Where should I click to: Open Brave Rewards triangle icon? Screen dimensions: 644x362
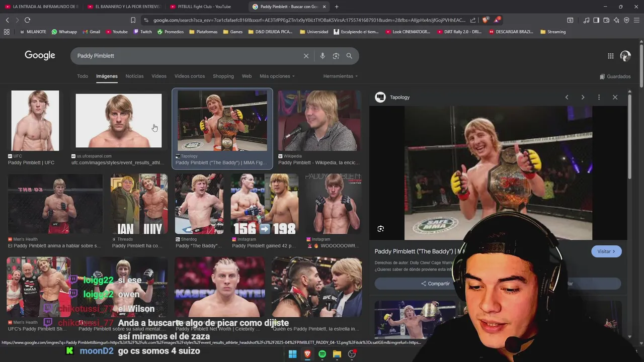coord(497,20)
